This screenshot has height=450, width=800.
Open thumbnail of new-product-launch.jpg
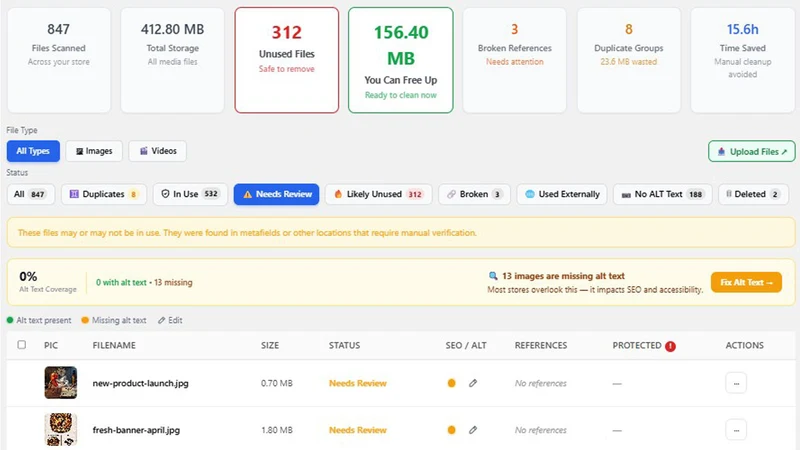61,383
